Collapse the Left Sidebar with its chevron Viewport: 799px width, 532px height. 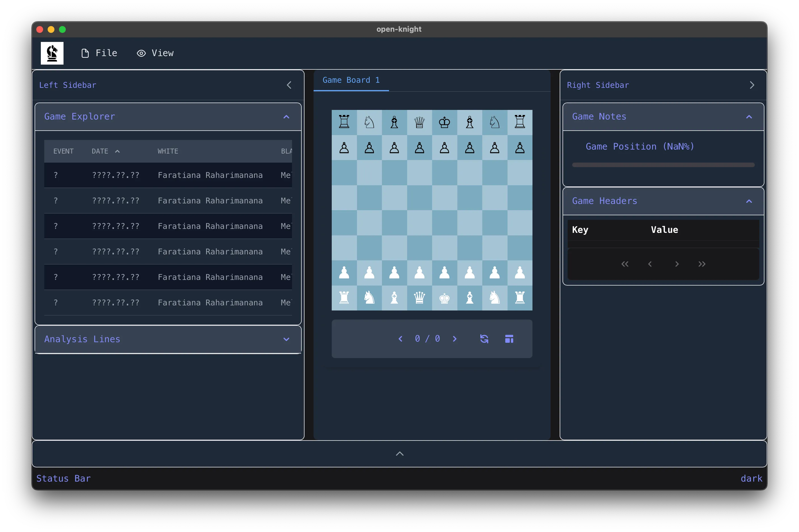289,85
